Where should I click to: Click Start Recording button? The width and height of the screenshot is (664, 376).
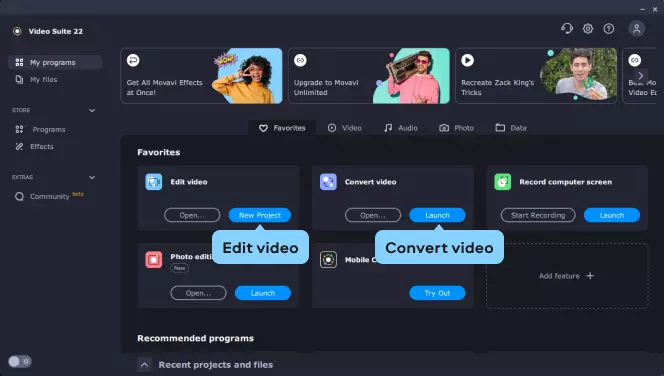pos(538,215)
